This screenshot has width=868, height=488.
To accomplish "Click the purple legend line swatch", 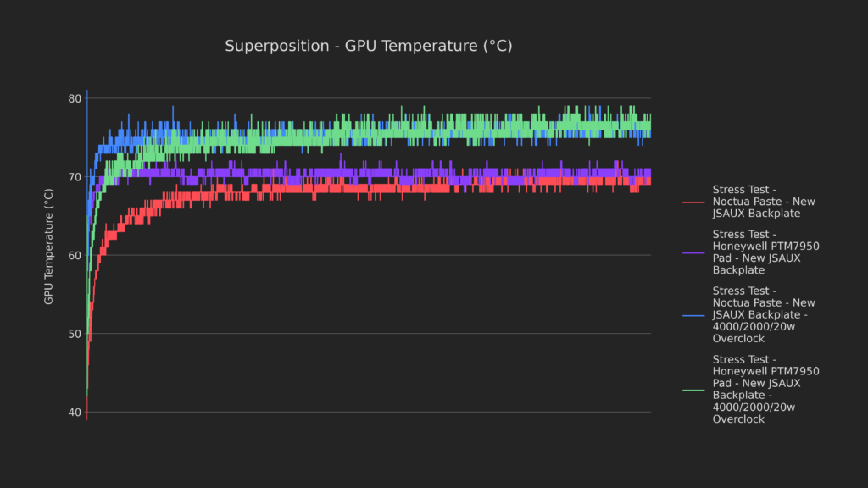I will [x=693, y=252].
